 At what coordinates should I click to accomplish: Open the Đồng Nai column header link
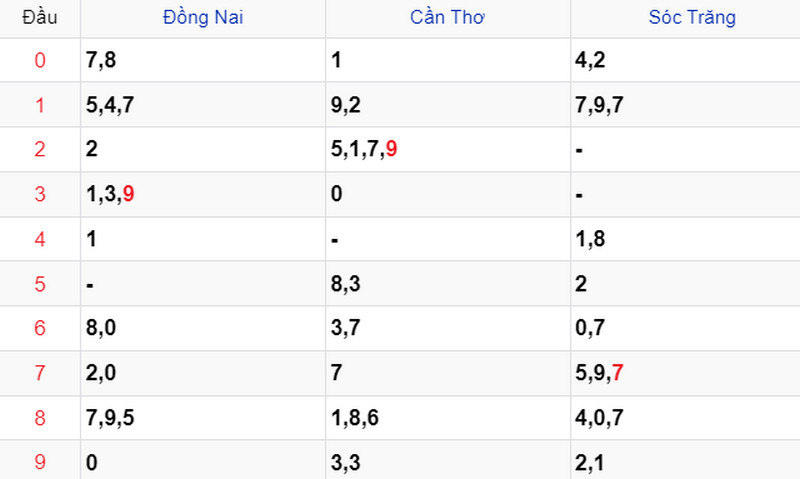pos(203,17)
